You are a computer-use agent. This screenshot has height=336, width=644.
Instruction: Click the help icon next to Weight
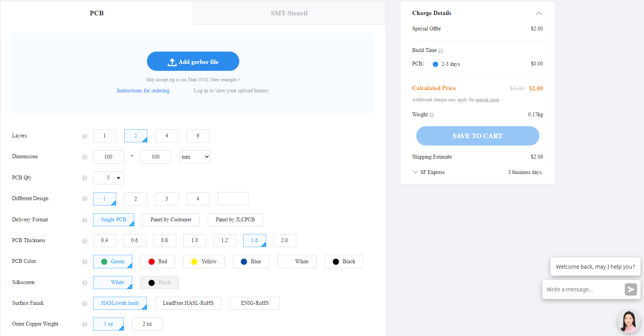coord(432,115)
